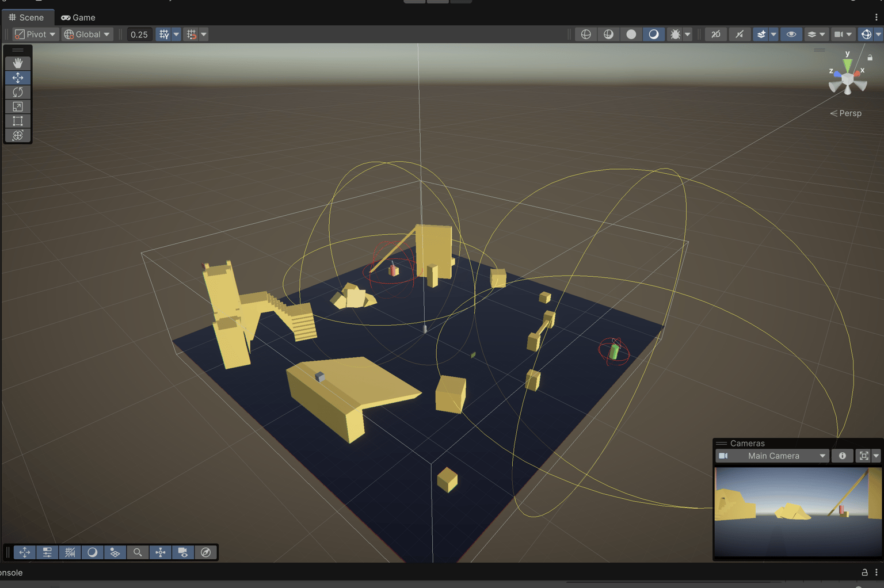Open scene camera settings dropdown
Viewport: 884px width, 588px height.
[x=843, y=35]
